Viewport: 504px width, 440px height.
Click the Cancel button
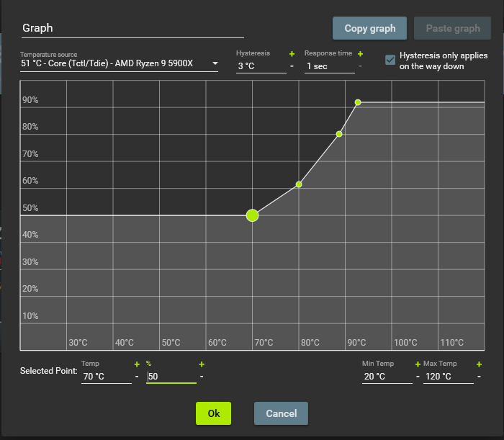click(281, 413)
